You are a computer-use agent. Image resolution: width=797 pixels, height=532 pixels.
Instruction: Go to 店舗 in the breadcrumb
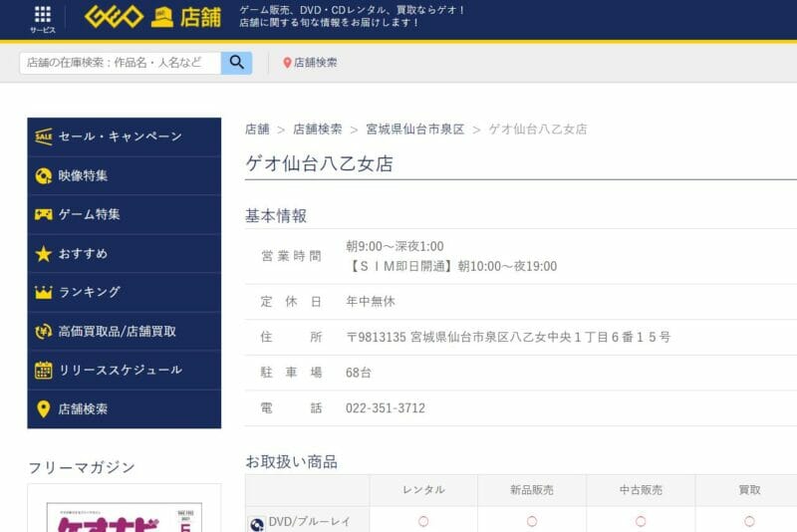click(257, 130)
